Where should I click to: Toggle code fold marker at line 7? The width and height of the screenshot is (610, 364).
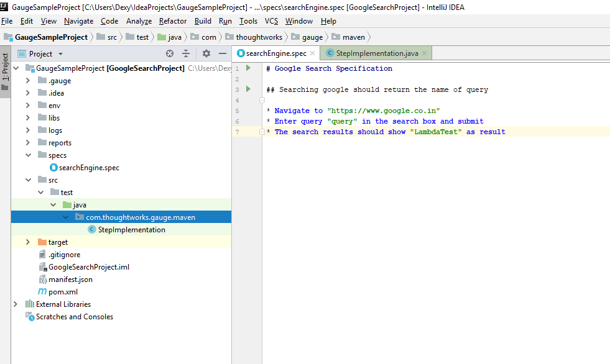pyautogui.click(x=262, y=132)
